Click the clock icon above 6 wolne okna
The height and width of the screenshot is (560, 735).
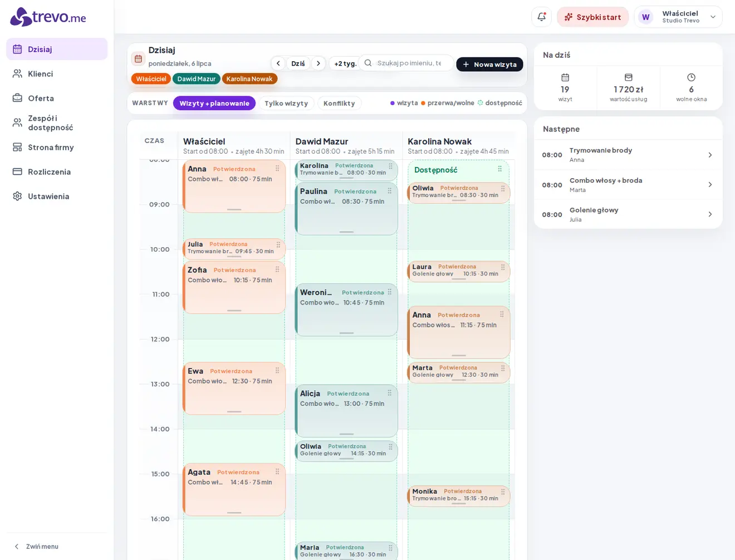point(692,77)
